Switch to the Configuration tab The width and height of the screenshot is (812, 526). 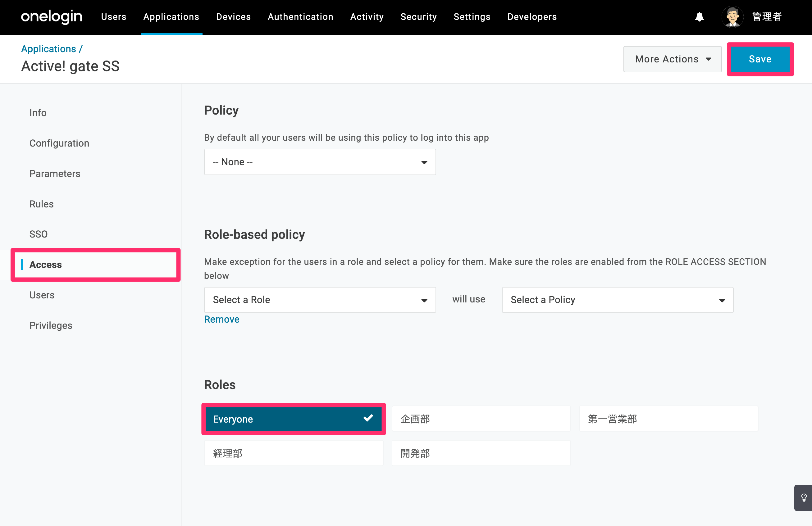tap(59, 143)
